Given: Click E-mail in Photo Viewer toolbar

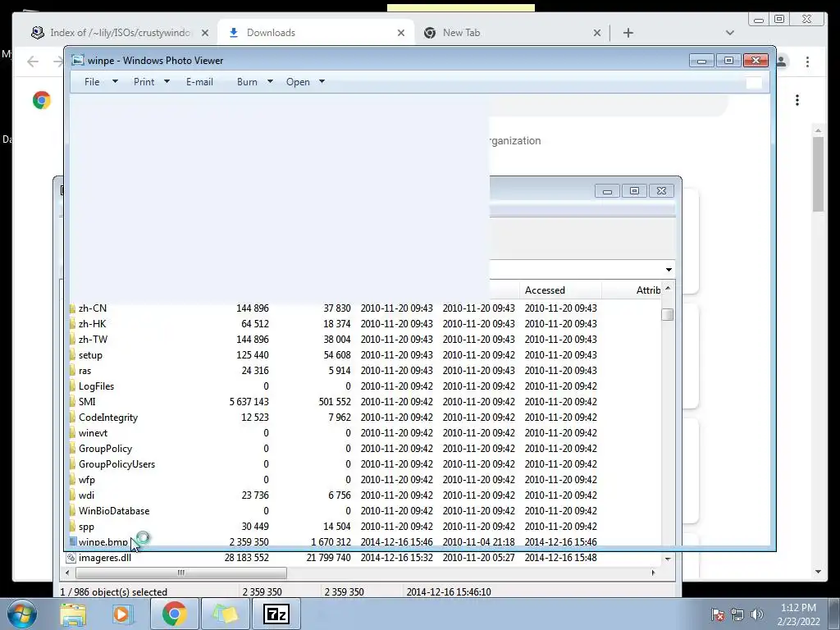Looking at the screenshot, I should coord(199,82).
